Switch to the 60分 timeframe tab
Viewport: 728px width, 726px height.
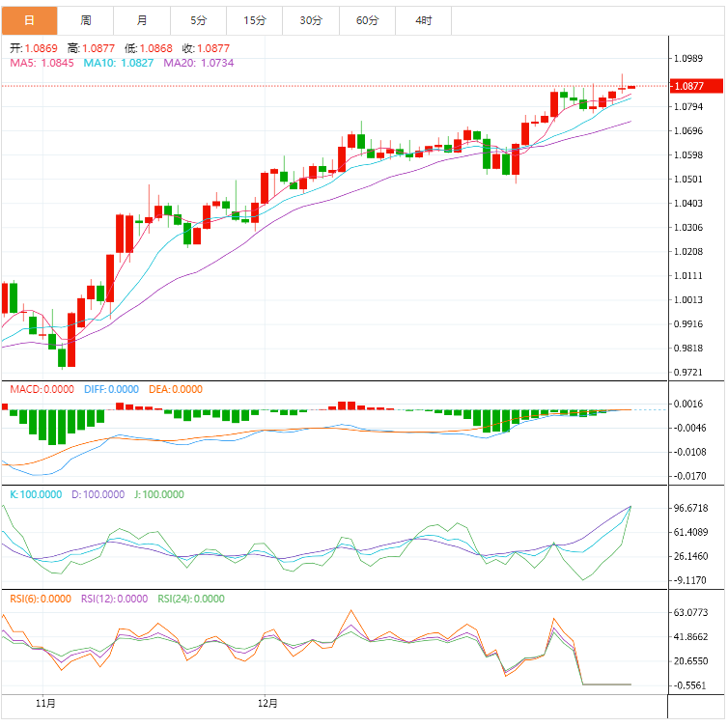[x=367, y=20]
